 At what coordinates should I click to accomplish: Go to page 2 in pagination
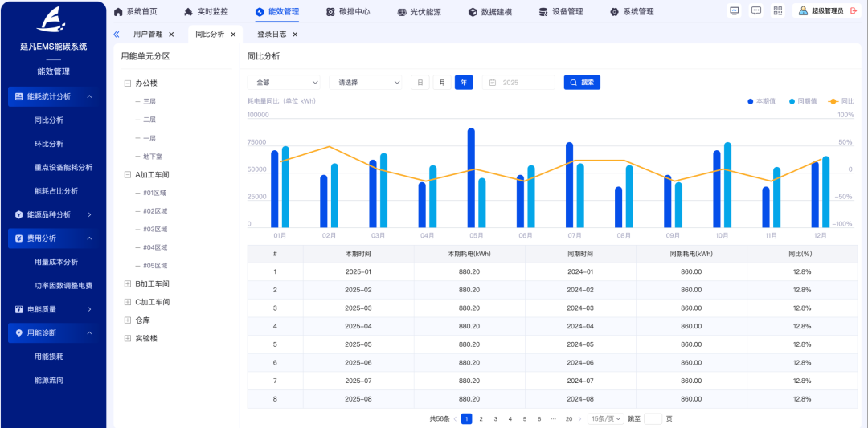[x=481, y=419]
